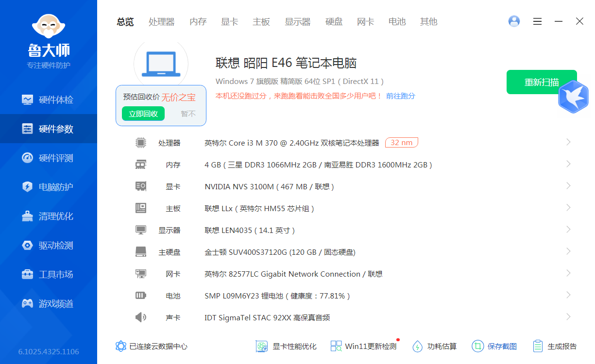Screen dimensions: 595x364
Task: Open the hamburger main menu icon
Action: [x=537, y=21]
